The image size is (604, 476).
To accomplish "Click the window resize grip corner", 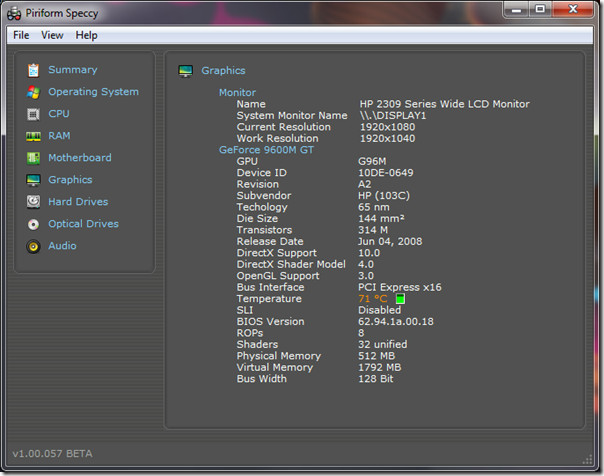I will click(587, 459).
